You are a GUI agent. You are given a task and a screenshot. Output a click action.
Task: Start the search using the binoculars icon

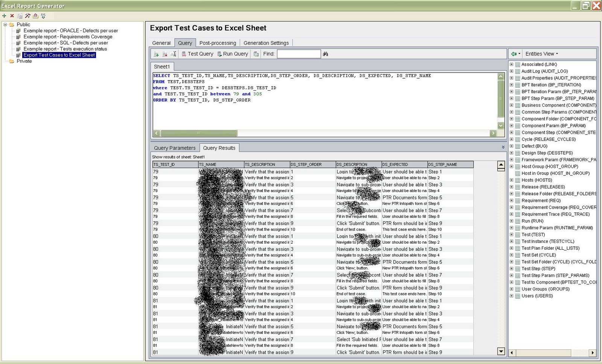[325, 54]
